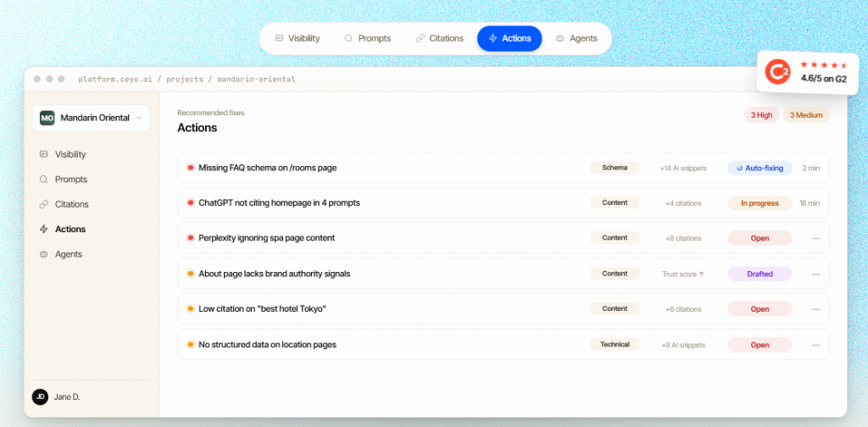Viewport: 868px width, 427px height.
Task: Click the red dot beside Perplexity ignoring spa page
Action: coord(191,238)
